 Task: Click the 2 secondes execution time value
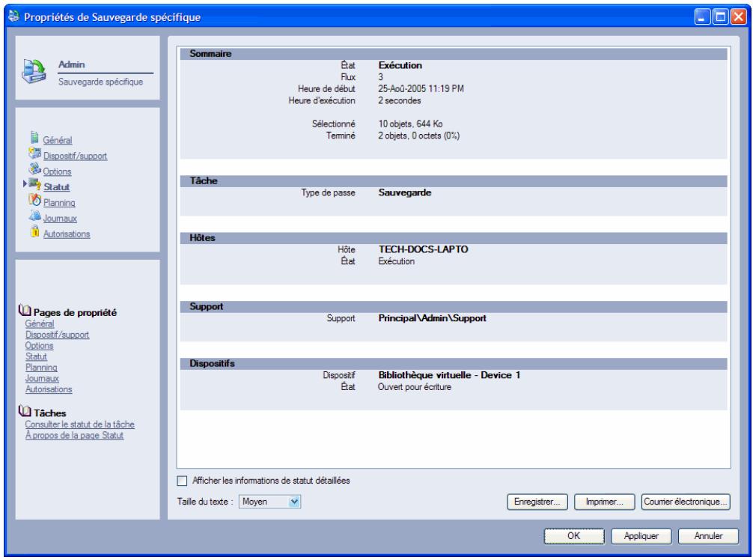[x=400, y=101]
